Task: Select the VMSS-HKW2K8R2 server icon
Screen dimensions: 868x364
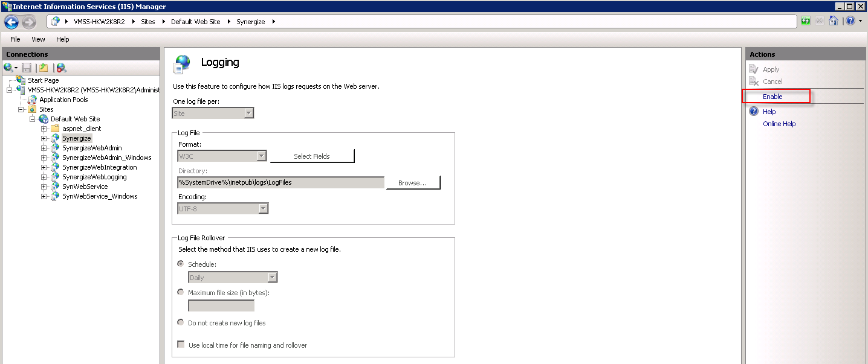Action: pyautogui.click(x=21, y=90)
